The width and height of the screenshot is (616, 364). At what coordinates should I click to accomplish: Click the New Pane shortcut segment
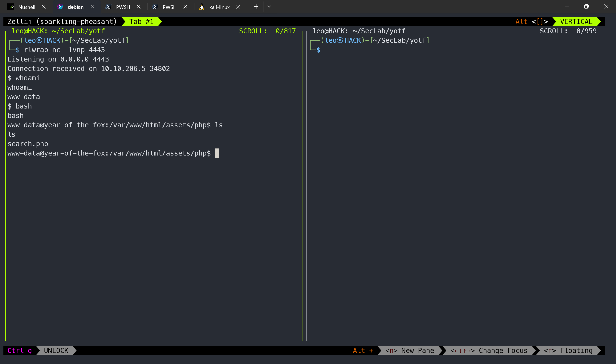tap(410, 351)
